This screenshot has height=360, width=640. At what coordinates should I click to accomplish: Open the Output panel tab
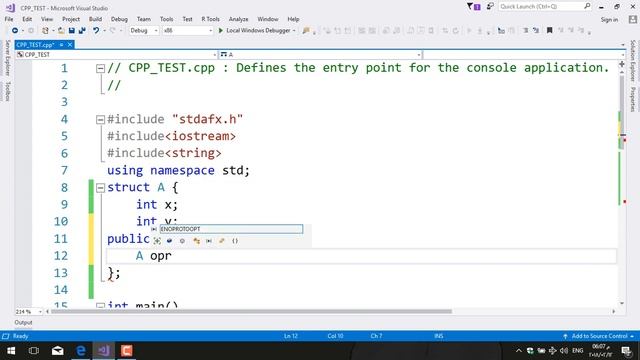tap(23, 322)
